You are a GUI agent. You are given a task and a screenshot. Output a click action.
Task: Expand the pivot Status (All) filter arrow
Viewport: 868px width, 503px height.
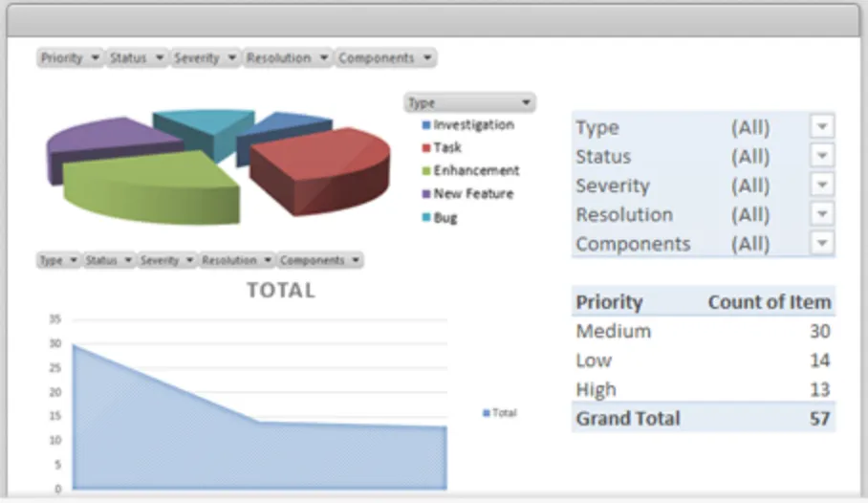point(822,156)
